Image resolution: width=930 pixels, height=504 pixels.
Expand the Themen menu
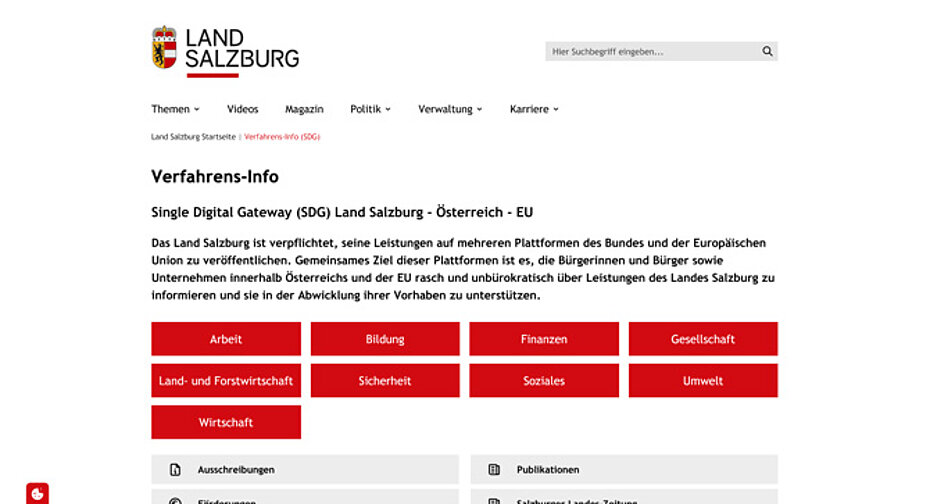coord(175,109)
